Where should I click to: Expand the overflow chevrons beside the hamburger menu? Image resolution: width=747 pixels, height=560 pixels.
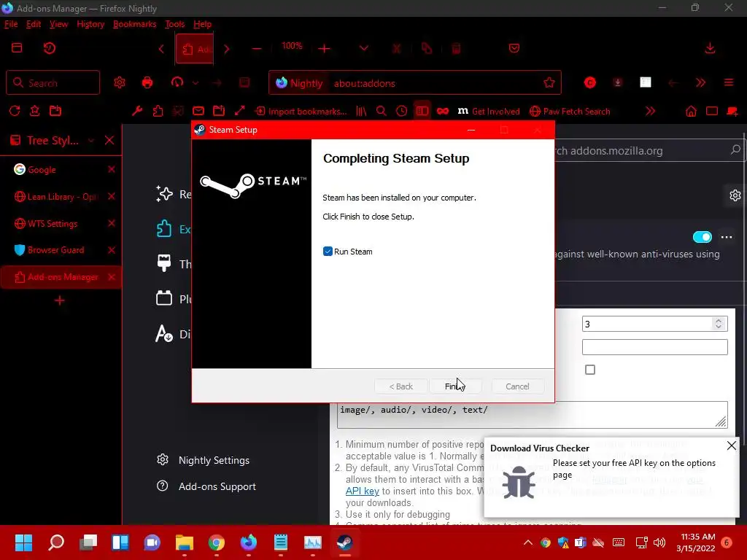pos(700,83)
